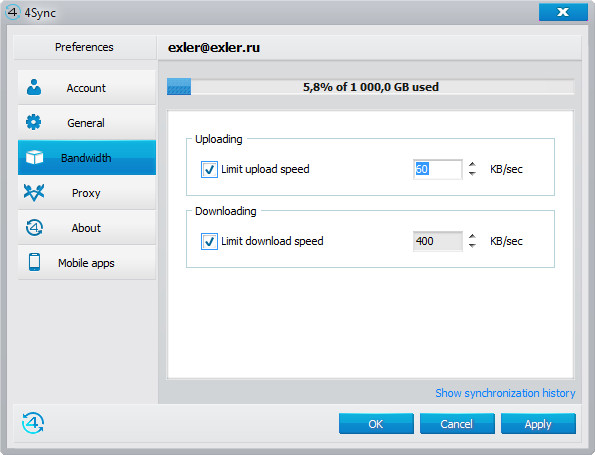The image size is (595, 455).
Task: Decrease download speed with down arrow
Action: pos(472,246)
